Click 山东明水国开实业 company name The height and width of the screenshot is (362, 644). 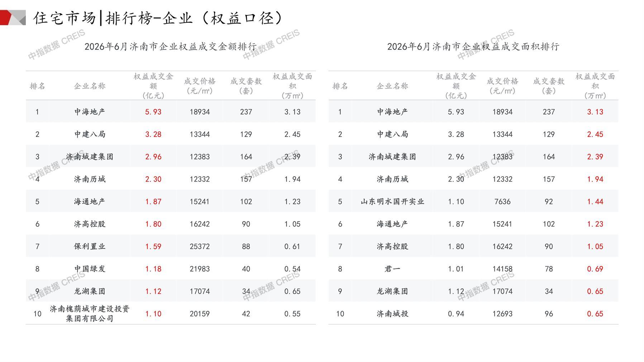[x=392, y=201]
